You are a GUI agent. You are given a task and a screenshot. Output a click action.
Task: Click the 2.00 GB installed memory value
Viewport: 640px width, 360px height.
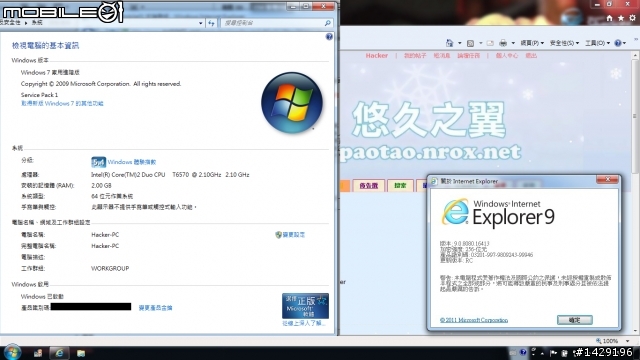(101, 185)
